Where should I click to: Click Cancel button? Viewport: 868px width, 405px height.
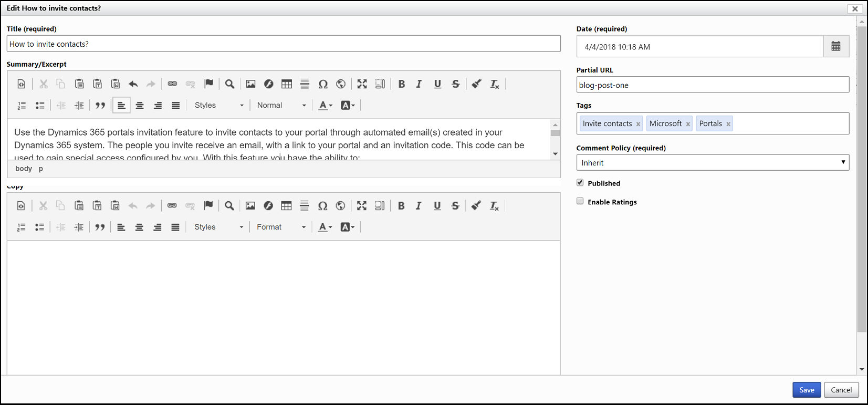click(841, 390)
